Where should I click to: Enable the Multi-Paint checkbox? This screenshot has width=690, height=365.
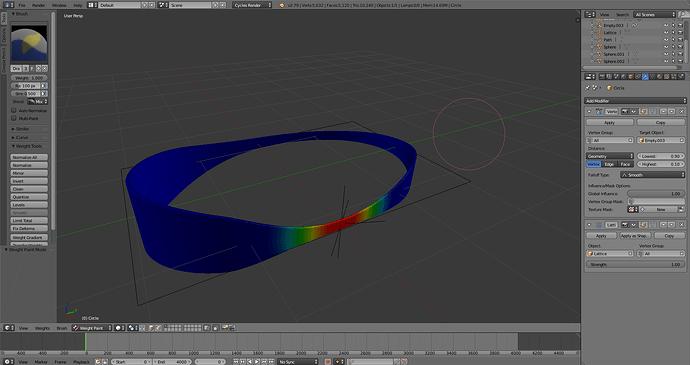pyautogui.click(x=14, y=118)
